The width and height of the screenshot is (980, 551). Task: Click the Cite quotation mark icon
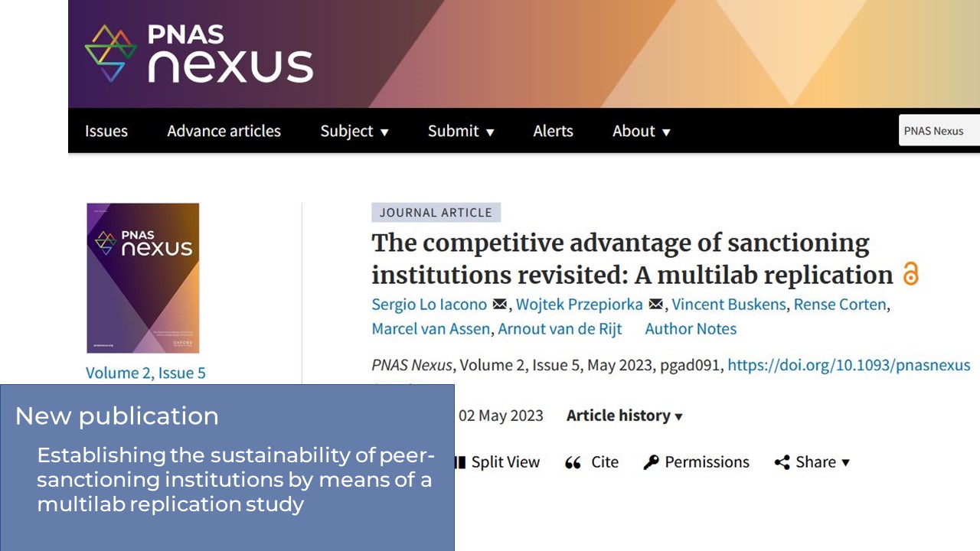[x=573, y=462]
